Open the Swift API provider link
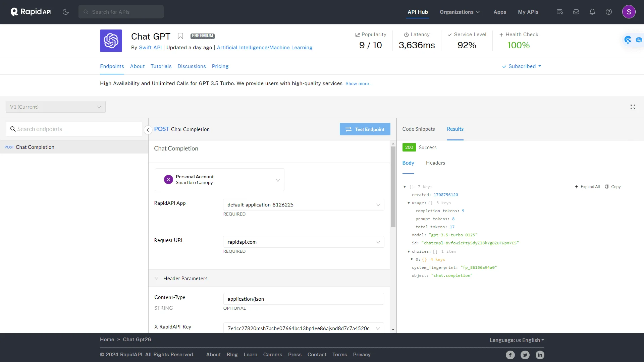 coord(150,48)
